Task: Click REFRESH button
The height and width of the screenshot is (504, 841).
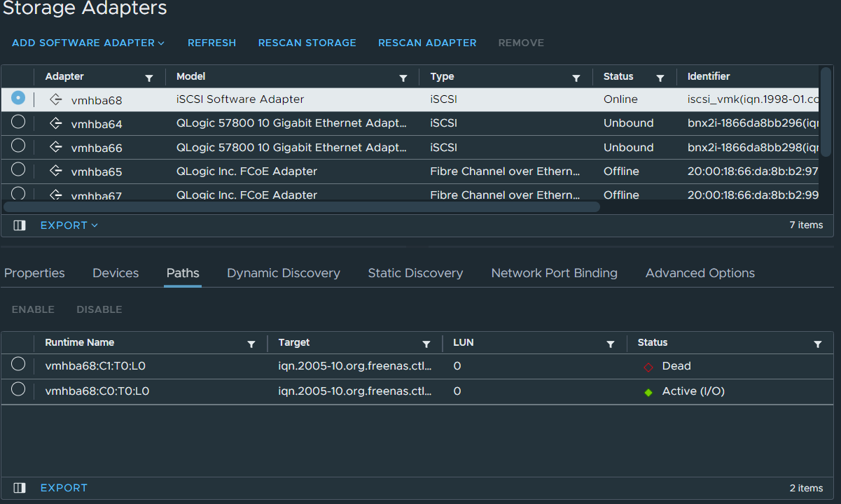Action: (212, 43)
